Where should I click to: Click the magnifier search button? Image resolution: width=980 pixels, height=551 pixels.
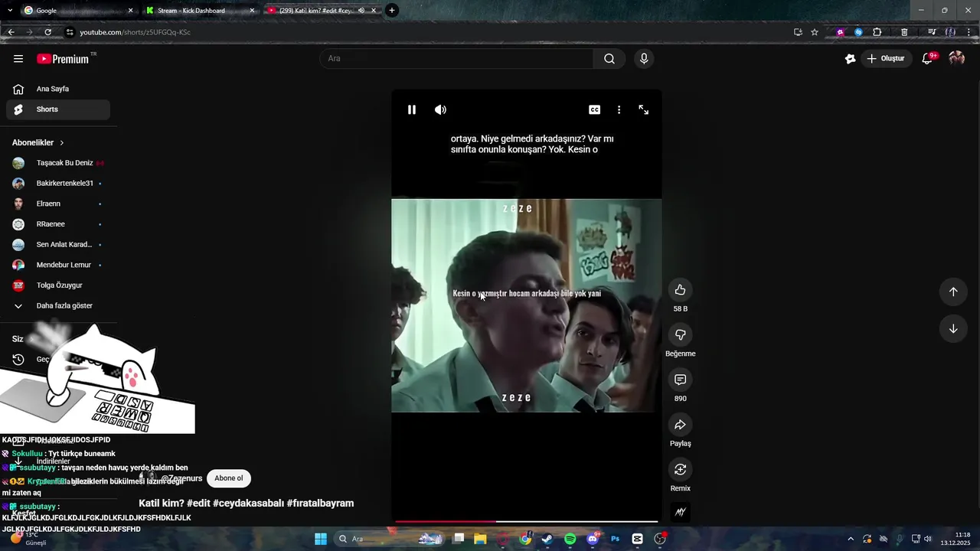click(609, 59)
